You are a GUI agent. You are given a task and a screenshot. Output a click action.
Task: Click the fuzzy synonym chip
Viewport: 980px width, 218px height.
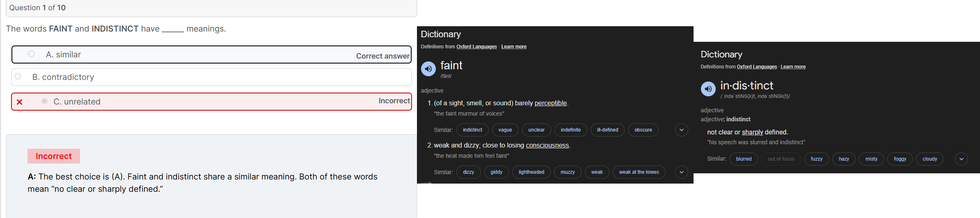817,159
